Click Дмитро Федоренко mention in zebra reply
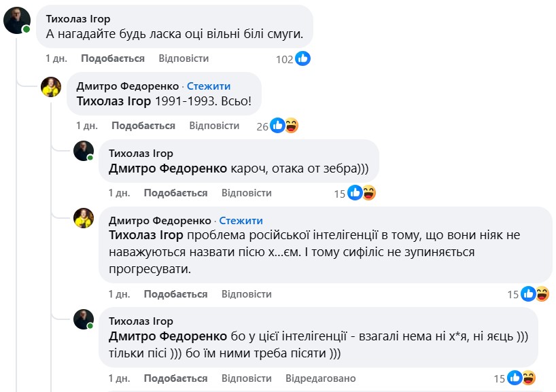The height and width of the screenshot is (392, 556). (x=168, y=169)
